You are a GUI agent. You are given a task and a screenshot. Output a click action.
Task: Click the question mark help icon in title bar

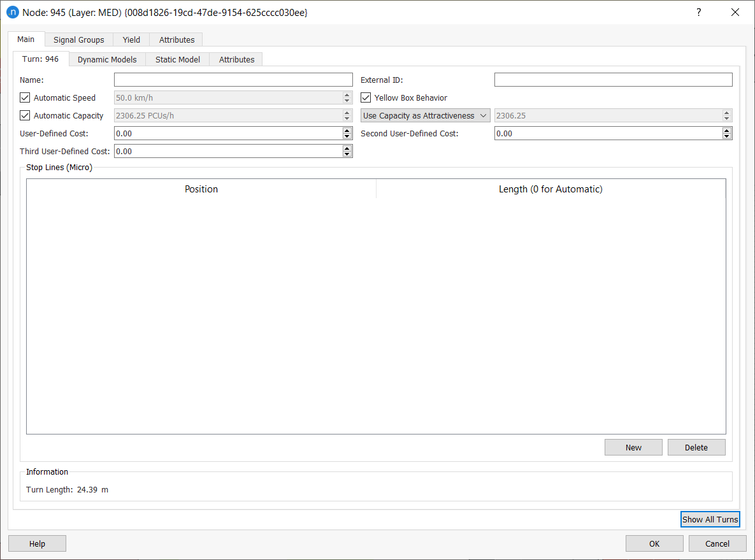pyautogui.click(x=698, y=12)
